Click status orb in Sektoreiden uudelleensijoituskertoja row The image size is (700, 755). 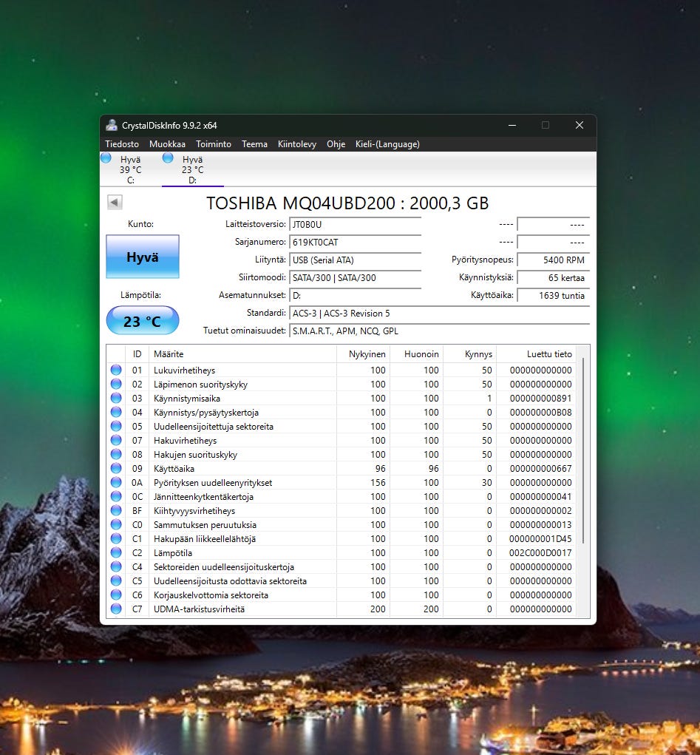(x=116, y=566)
